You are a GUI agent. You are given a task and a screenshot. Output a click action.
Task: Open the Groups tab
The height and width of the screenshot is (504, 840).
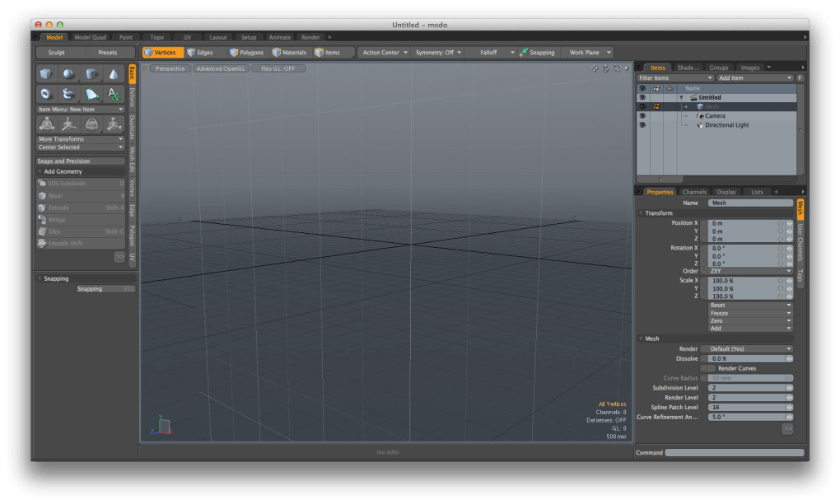point(719,68)
